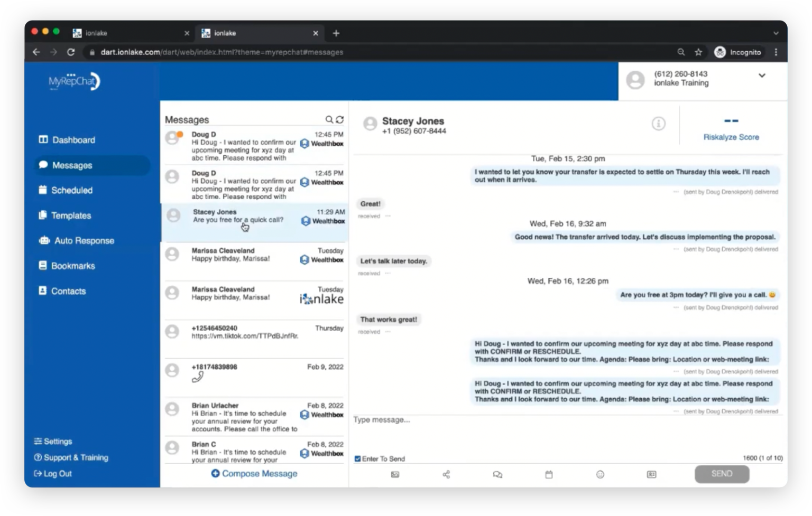
Task: Open the emoji picker icon
Action: pyautogui.click(x=600, y=474)
